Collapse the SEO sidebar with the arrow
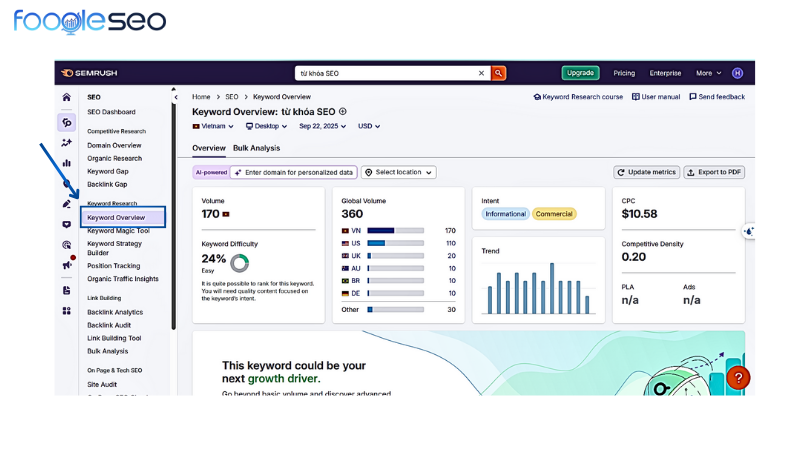Image resolution: width=800 pixels, height=450 pixels. click(176, 97)
